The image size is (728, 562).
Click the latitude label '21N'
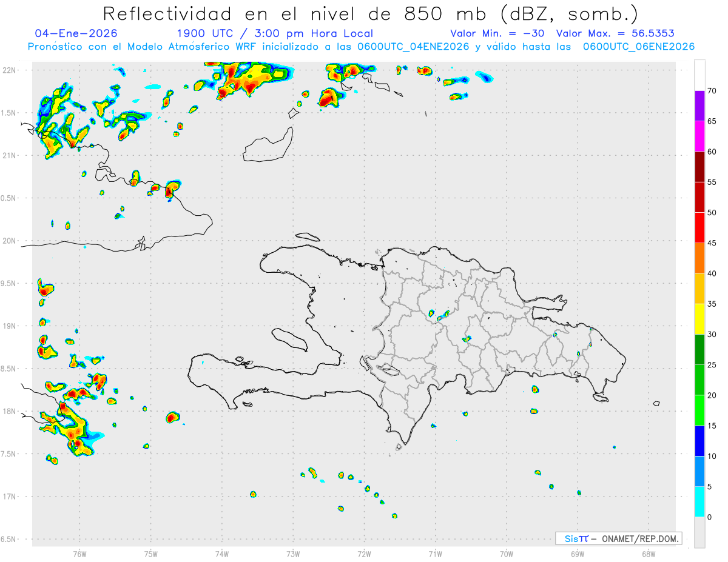[x=10, y=155]
